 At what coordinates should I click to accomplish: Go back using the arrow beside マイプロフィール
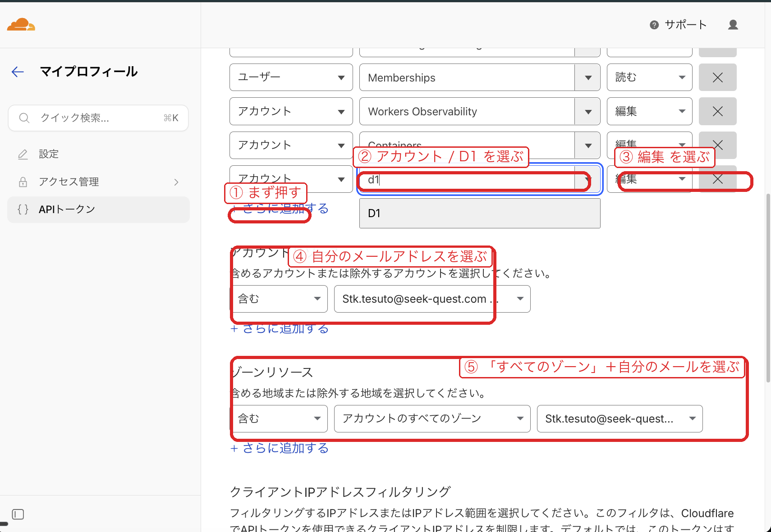tap(18, 72)
